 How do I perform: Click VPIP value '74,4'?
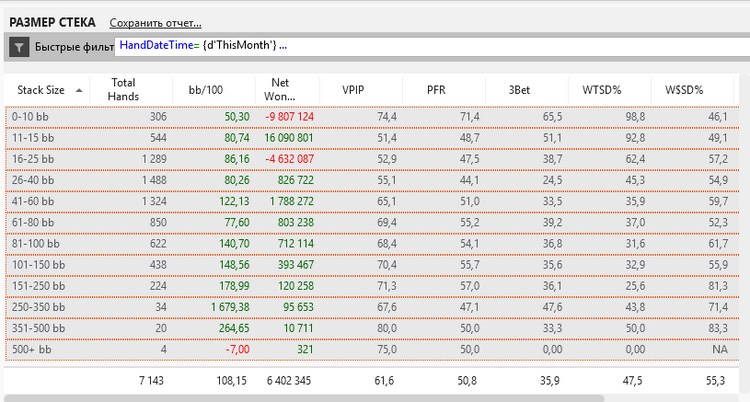(386, 117)
